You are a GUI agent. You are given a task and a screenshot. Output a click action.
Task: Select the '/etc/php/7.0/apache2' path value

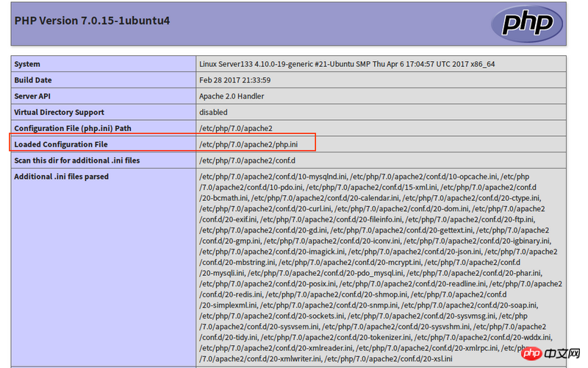click(236, 128)
